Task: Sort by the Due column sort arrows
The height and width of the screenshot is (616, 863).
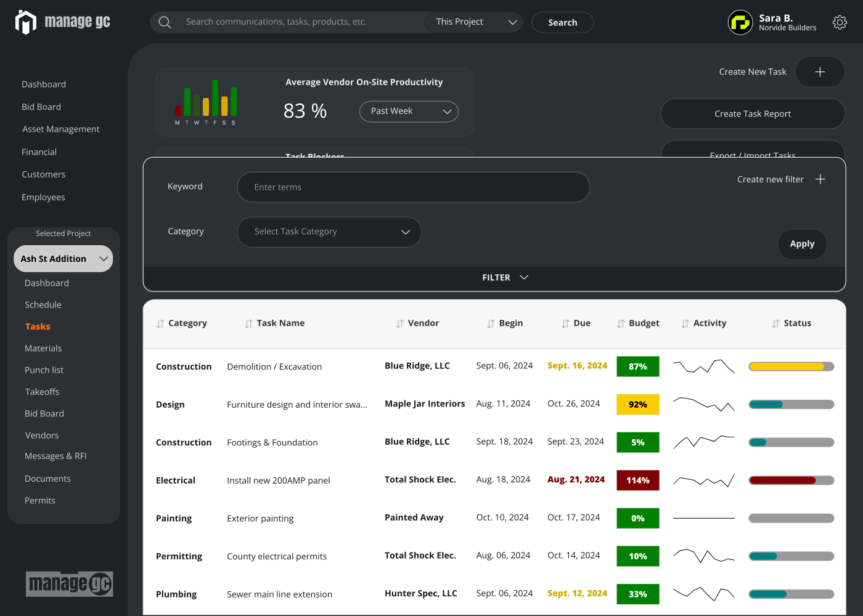Action: [564, 323]
